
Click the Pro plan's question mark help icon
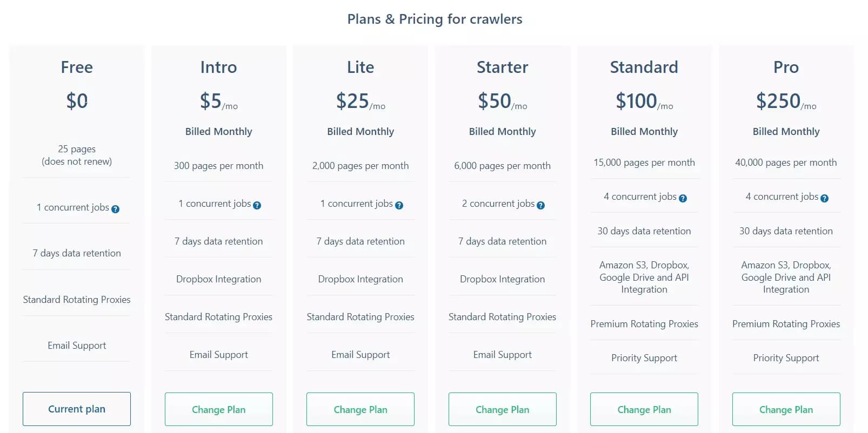(x=824, y=198)
